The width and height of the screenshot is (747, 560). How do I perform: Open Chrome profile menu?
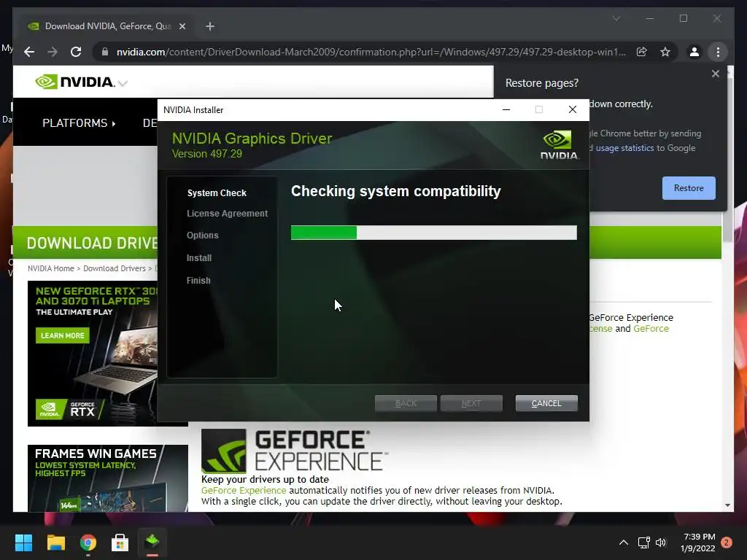(694, 52)
